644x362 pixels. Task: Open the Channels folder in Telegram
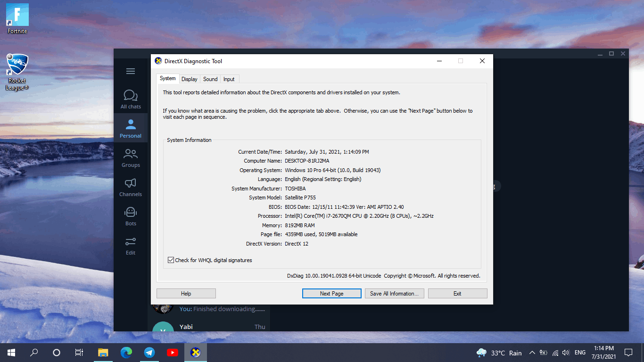pyautogui.click(x=131, y=187)
